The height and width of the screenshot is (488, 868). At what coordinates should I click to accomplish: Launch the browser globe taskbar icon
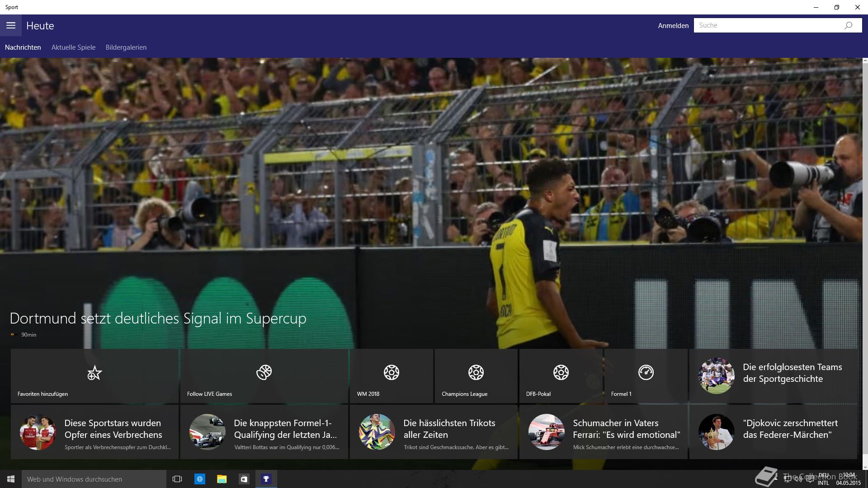tap(199, 479)
